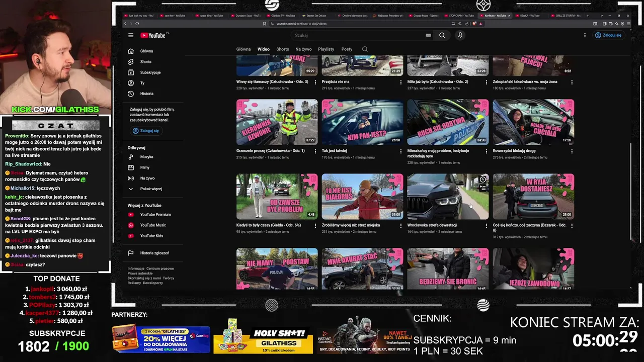Open options menu for Grzecznie proszę video
Image resolution: width=644 pixels, height=362 pixels.
315,151
